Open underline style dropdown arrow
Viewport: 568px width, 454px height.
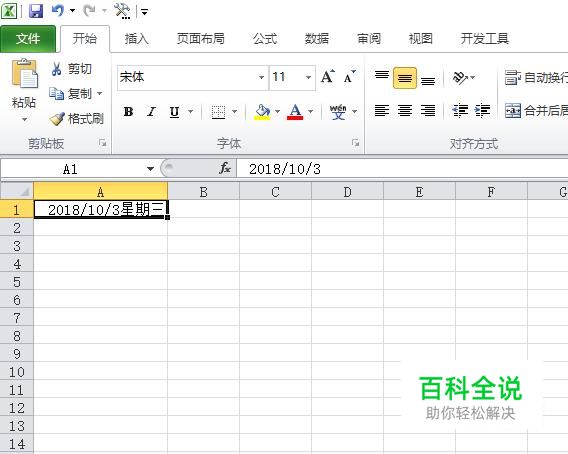point(191,112)
